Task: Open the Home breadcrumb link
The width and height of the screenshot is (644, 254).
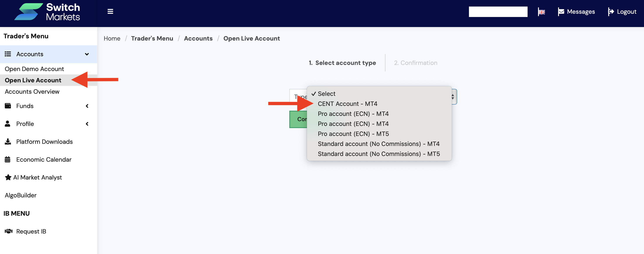Action: point(112,38)
